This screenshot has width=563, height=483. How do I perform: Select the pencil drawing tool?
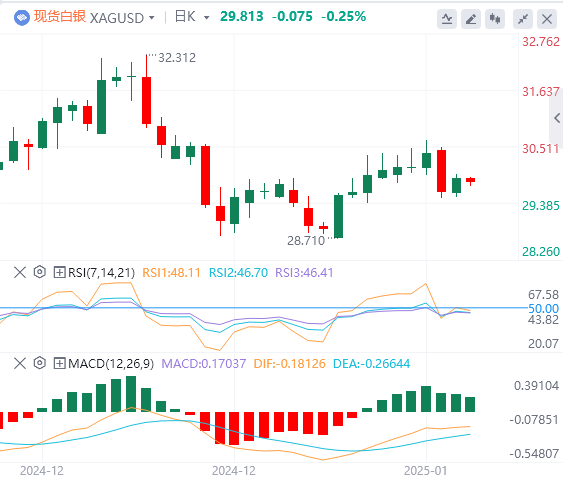coord(471,18)
